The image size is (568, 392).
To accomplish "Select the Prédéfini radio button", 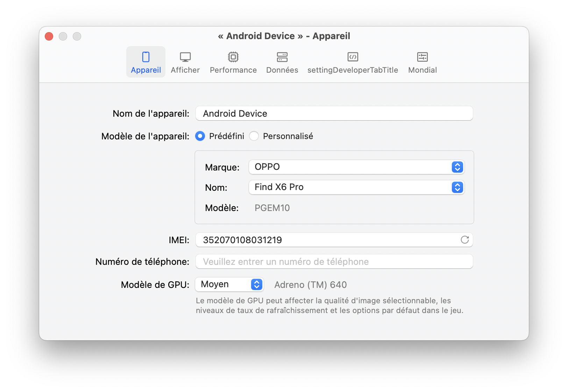I will [x=200, y=136].
